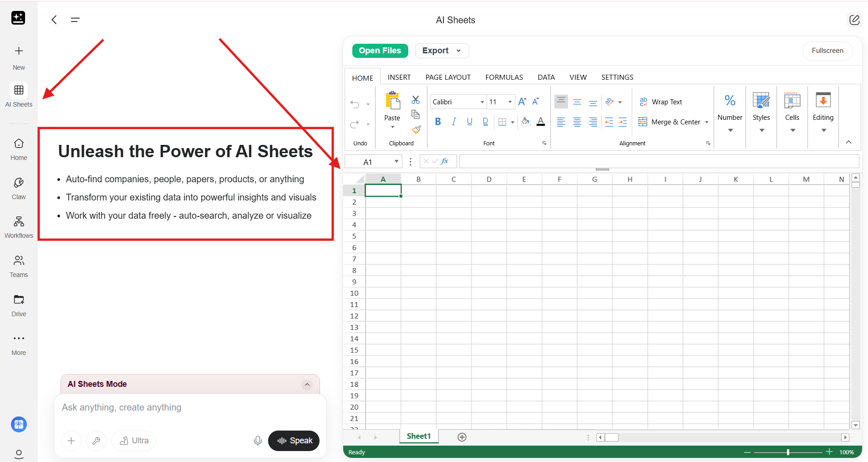Open the Export dropdown
The width and height of the screenshot is (868, 462).
(442, 51)
